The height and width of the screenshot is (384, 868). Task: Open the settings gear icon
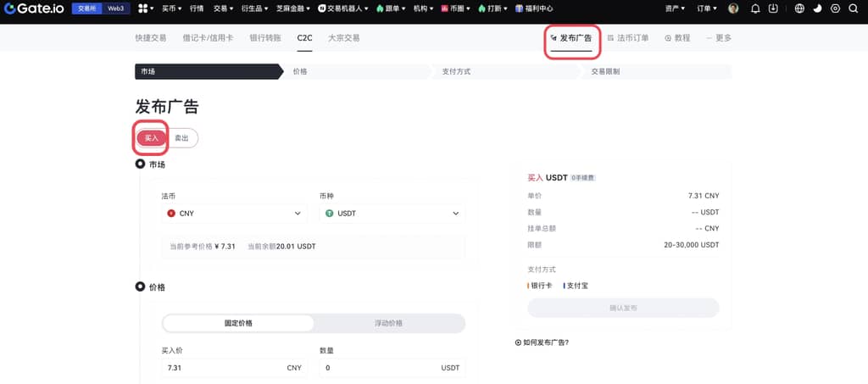835,8
